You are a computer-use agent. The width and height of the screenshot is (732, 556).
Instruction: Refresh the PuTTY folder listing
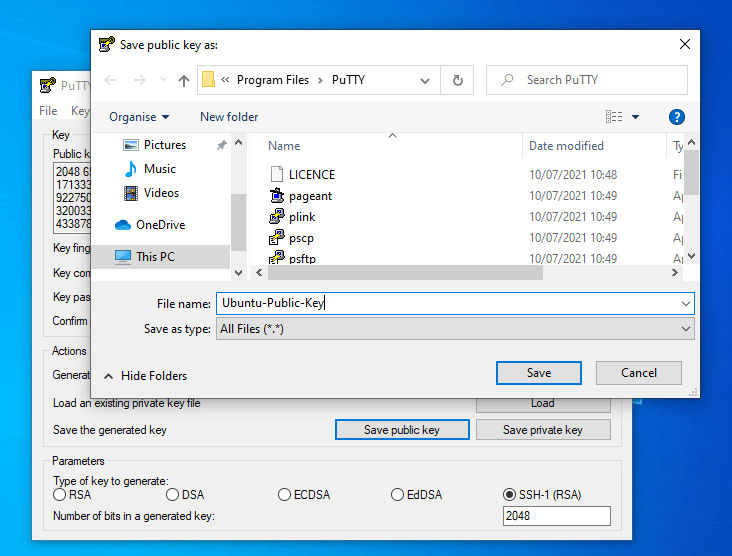(x=458, y=80)
